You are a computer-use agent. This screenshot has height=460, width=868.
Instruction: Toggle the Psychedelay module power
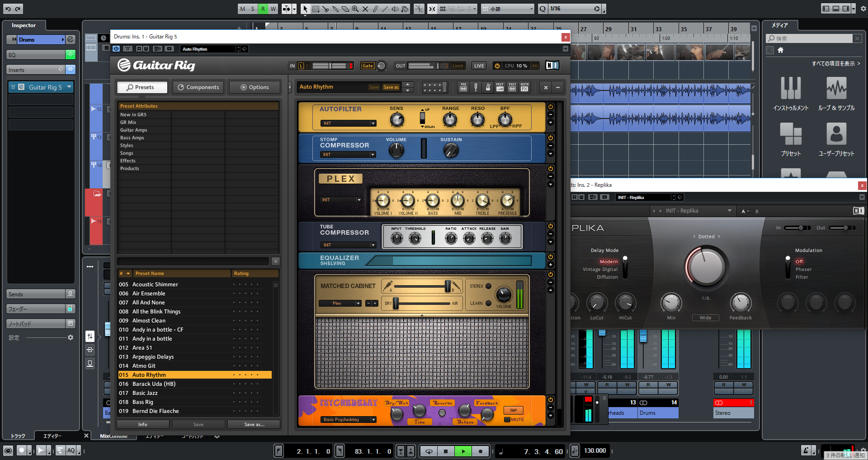(551, 399)
